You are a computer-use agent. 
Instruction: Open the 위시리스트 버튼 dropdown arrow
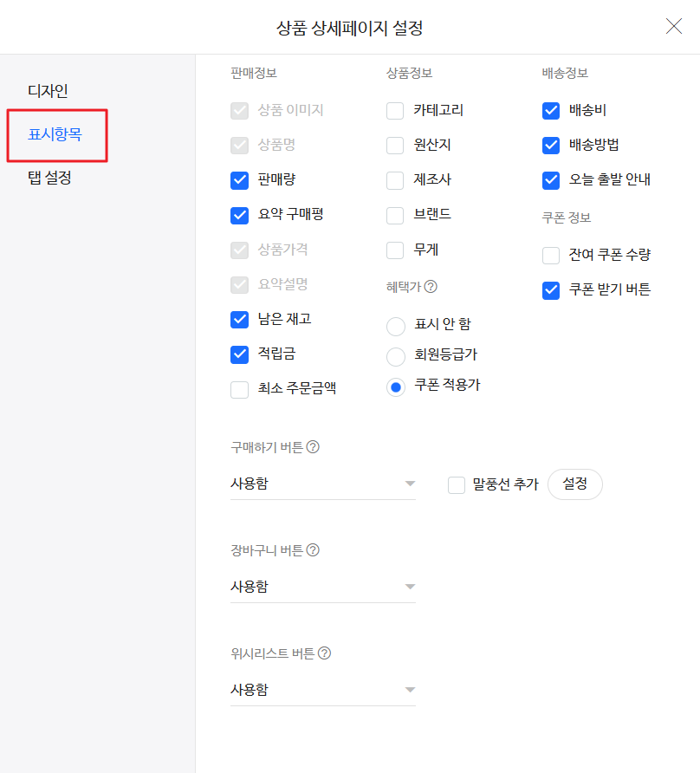410,690
